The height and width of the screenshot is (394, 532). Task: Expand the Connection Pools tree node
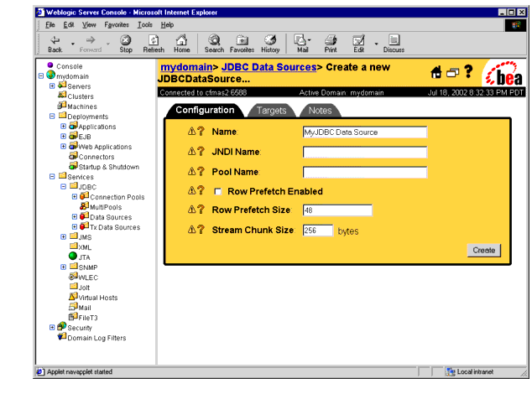(x=75, y=197)
